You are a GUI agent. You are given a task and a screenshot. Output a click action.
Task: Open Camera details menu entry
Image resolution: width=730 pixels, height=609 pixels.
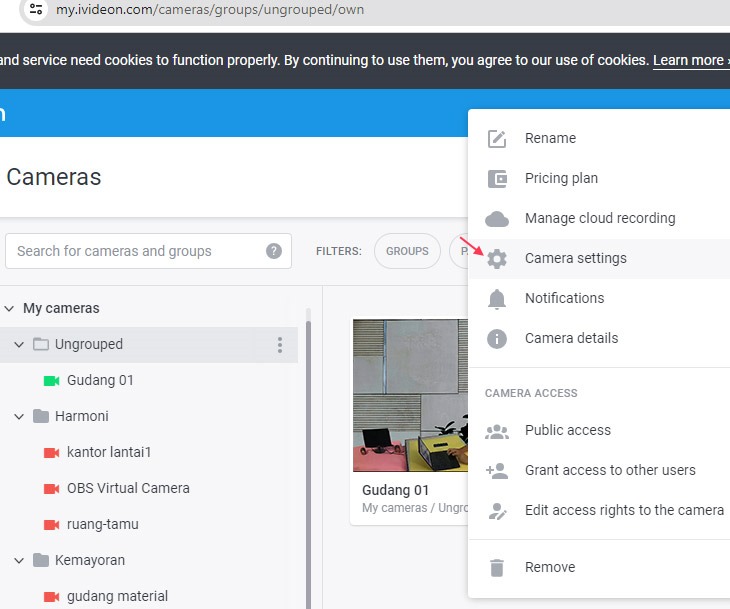(x=599, y=339)
